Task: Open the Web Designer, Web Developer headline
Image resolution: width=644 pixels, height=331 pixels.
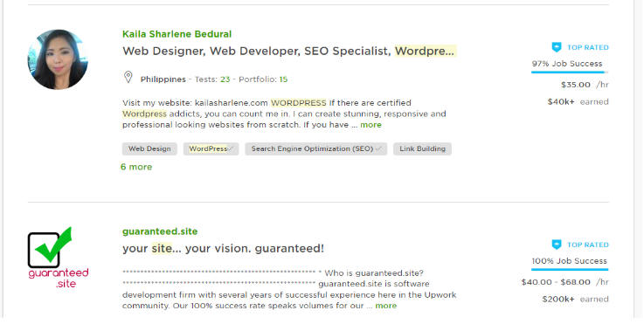Action: (288, 52)
